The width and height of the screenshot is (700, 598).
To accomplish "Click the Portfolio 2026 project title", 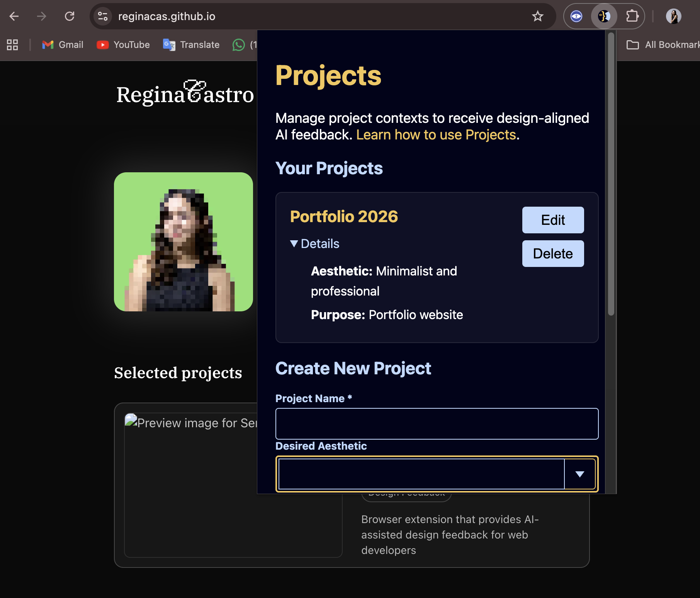I will pos(344,216).
